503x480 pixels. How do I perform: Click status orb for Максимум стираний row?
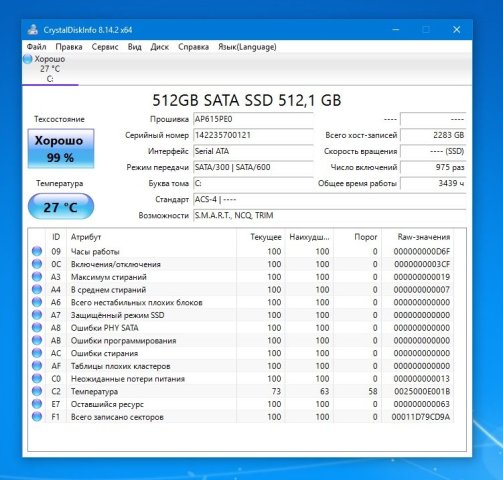click(x=37, y=277)
